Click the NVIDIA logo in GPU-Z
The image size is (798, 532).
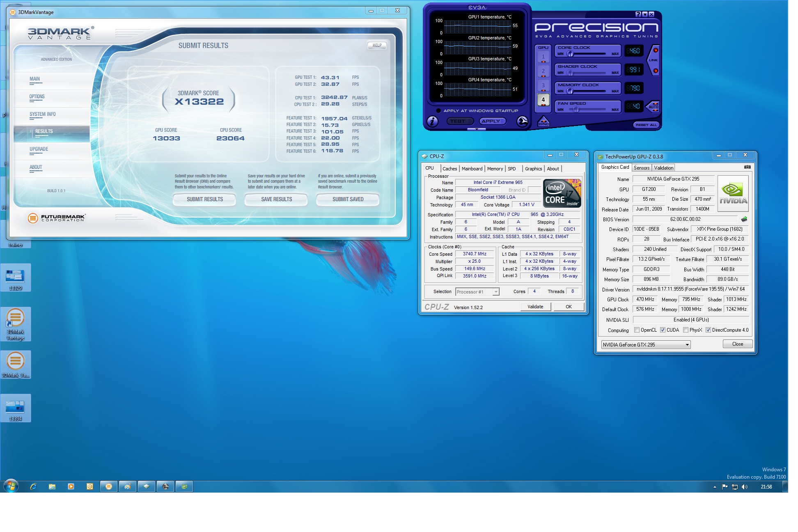(x=733, y=194)
